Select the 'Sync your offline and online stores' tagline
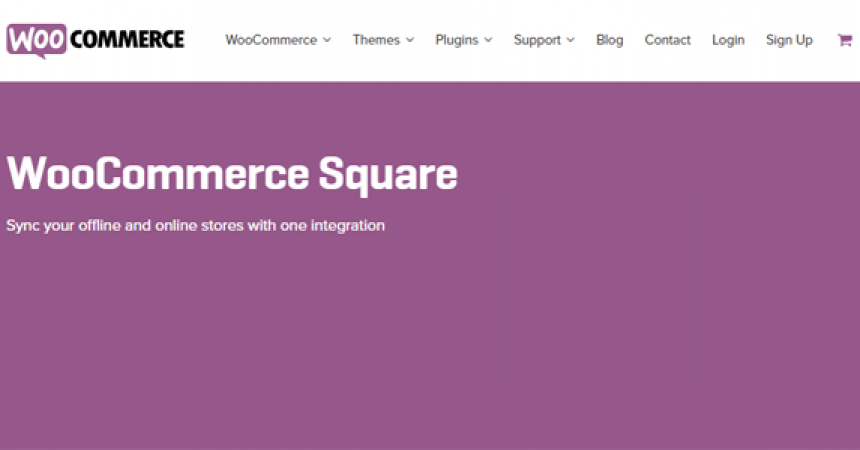 point(195,226)
